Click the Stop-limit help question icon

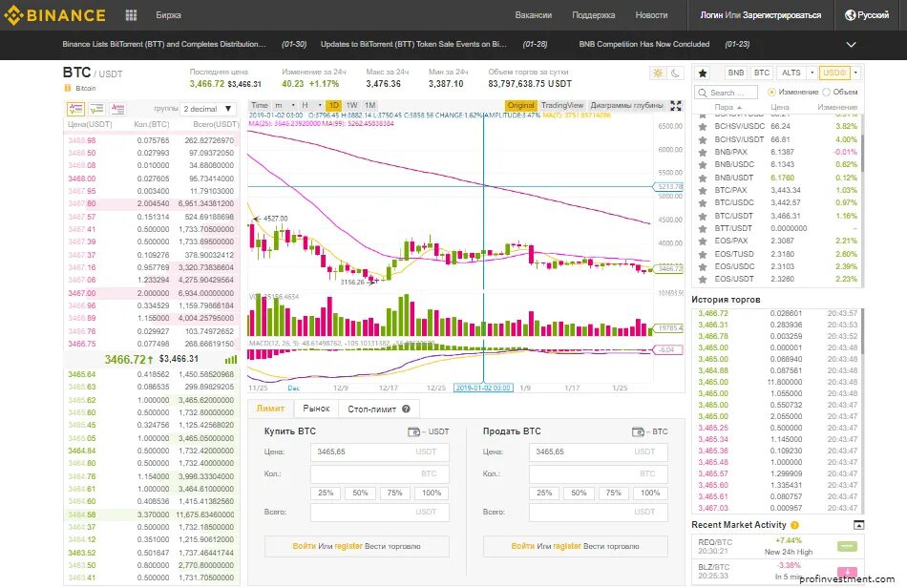tap(406, 409)
